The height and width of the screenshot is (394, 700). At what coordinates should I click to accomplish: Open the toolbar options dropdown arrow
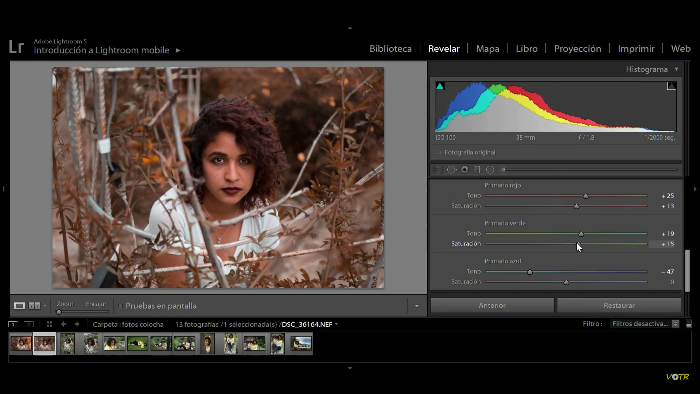click(417, 306)
